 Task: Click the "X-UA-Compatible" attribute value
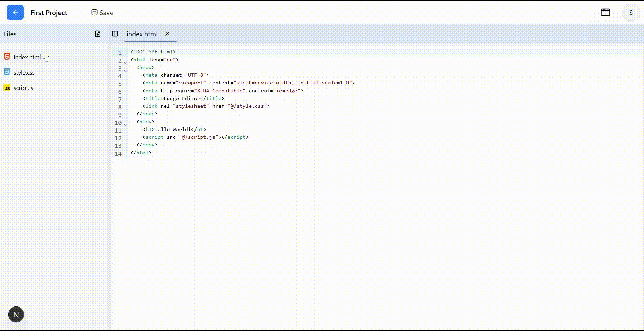pos(220,91)
